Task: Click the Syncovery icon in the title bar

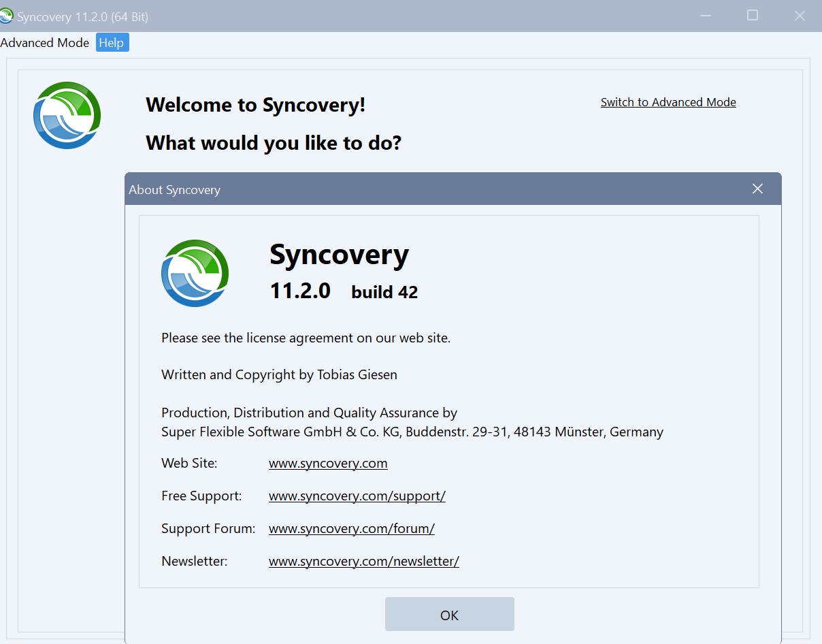Action: click(x=7, y=16)
